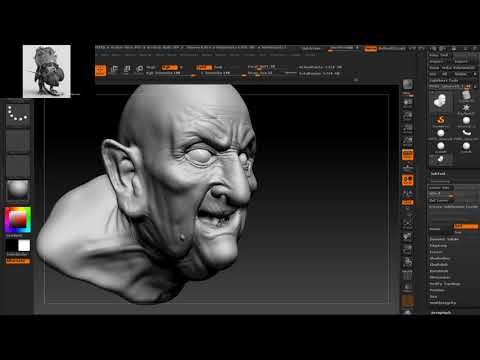Image resolution: width=480 pixels, height=360 pixels.
Task: Toggle the Floor grid button
Action: click(x=408, y=167)
